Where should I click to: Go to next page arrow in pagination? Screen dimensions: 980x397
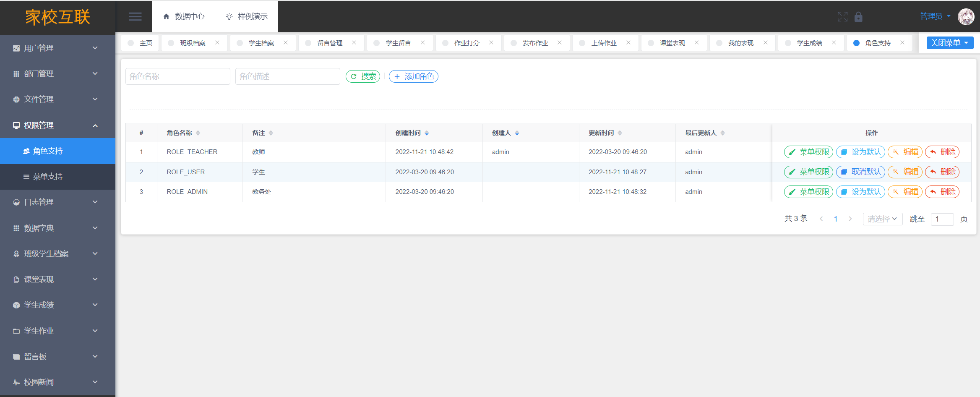850,219
